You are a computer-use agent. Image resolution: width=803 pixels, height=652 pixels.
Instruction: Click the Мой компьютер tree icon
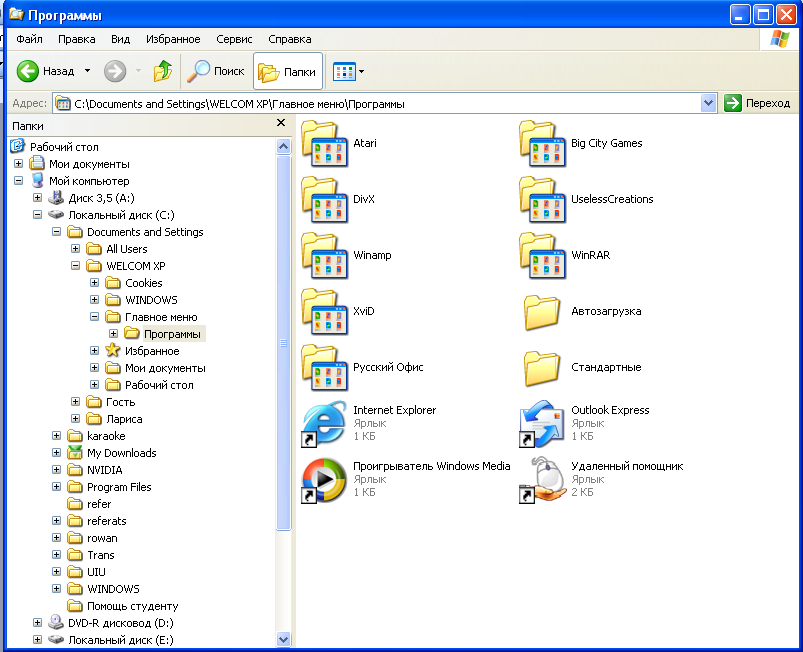(x=37, y=180)
